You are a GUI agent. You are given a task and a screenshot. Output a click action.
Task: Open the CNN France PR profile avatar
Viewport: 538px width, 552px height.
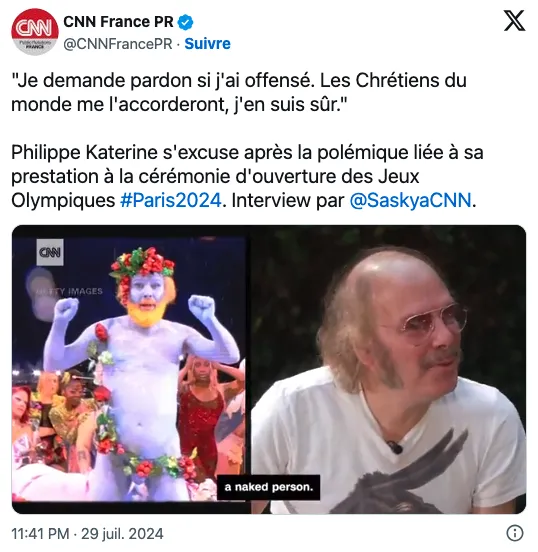tap(35, 32)
